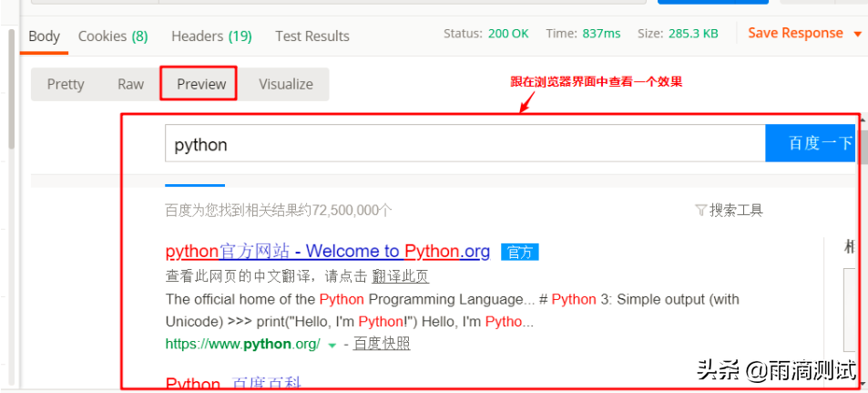Select the Test Results tab
The image size is (868, 393).
pos(311,36)
